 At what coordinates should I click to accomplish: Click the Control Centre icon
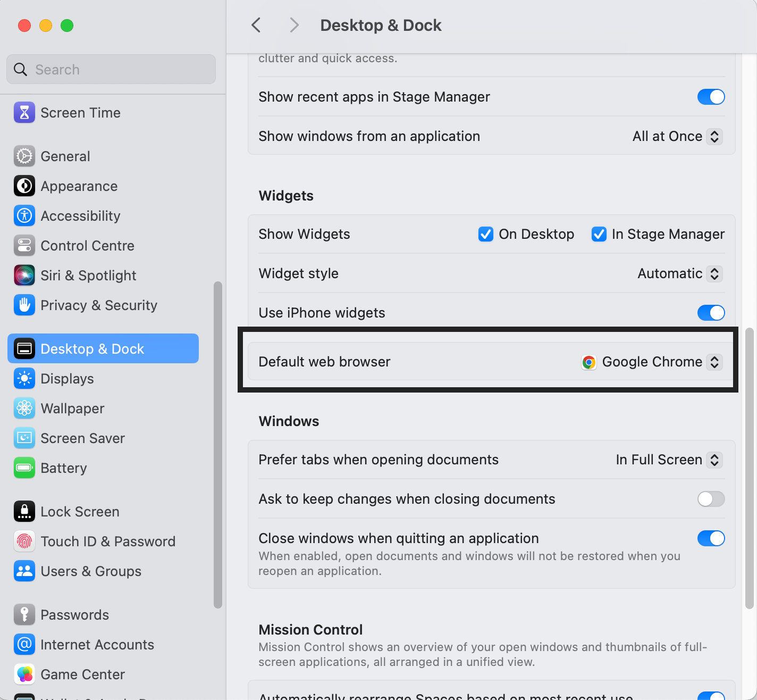24,246
